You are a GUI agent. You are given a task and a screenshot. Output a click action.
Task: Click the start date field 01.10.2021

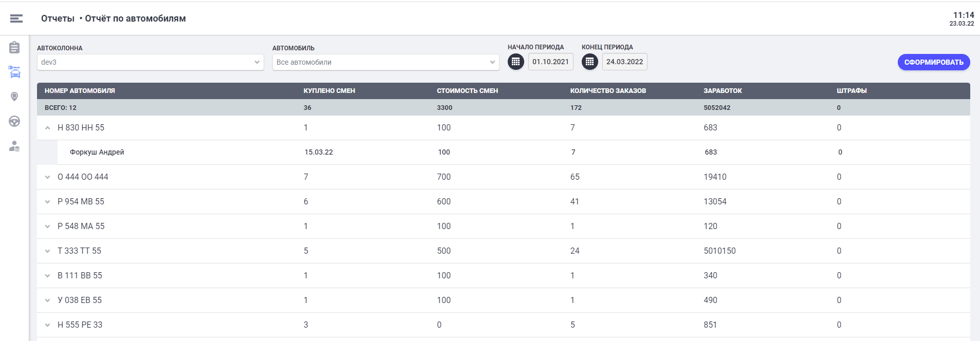[550, 62]
